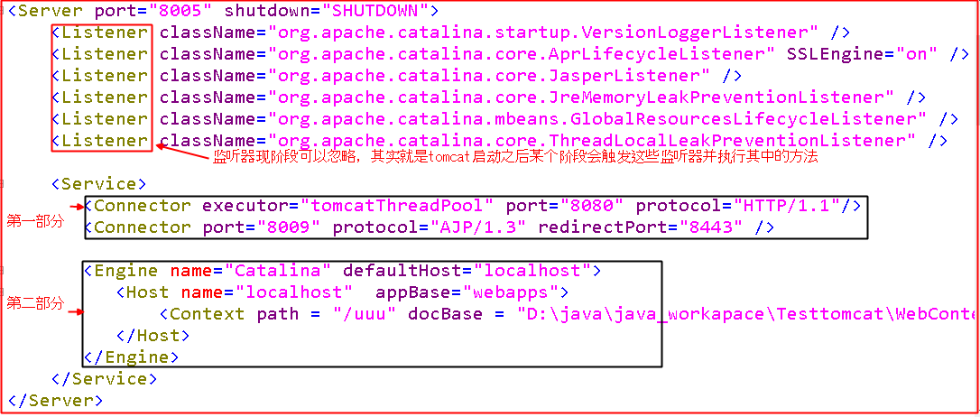Click the opening Service tag

click(99, 184)
